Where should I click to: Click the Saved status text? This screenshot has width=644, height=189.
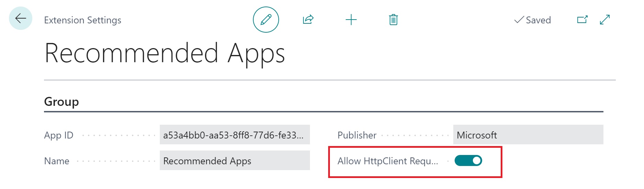(538, 20)
